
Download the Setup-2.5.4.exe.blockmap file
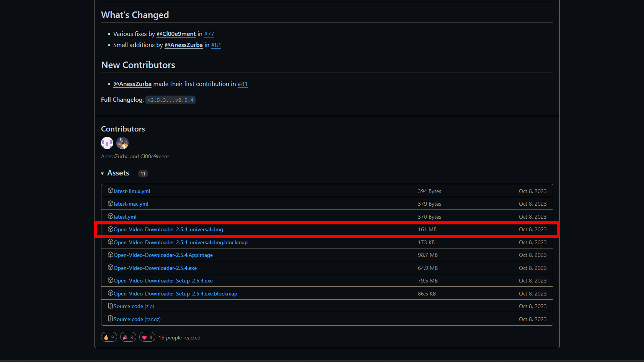(x=175, y=294)
